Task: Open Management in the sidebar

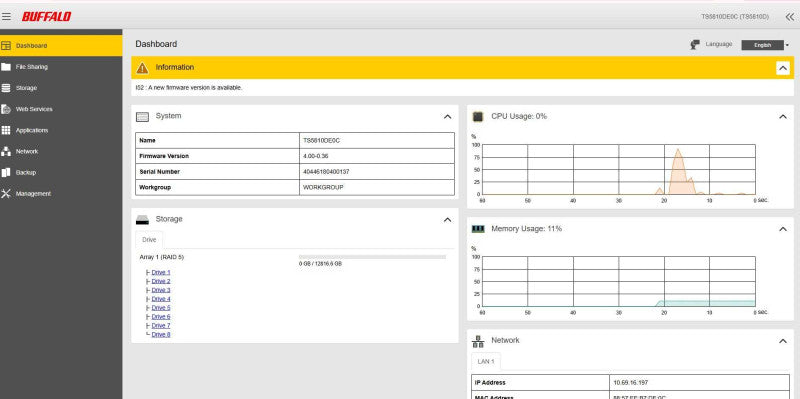Action: [61, 194]
